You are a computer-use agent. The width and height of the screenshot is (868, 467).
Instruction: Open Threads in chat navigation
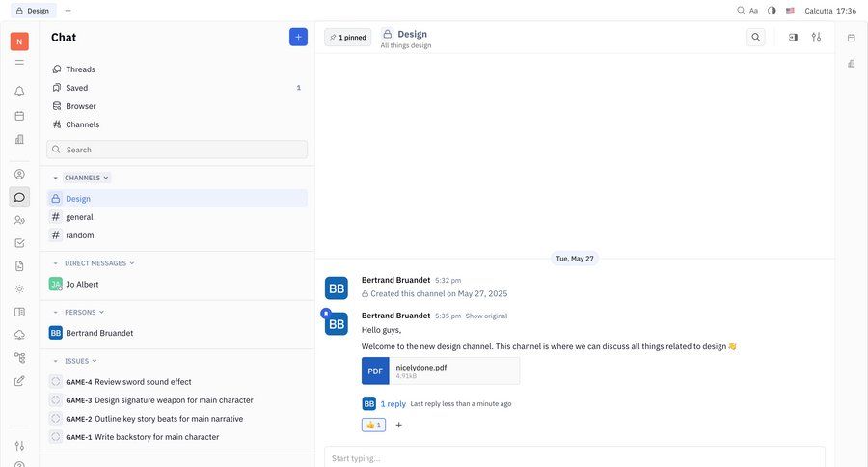pyautogui.click(x=80, y=69)
